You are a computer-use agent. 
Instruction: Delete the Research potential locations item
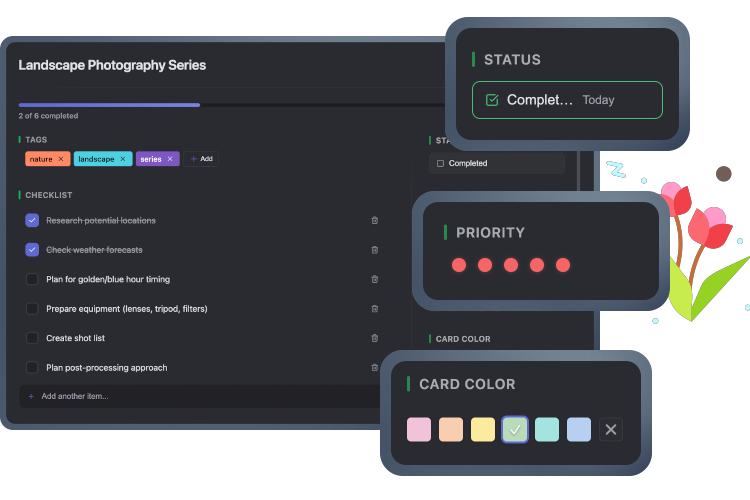coord(375,220)
